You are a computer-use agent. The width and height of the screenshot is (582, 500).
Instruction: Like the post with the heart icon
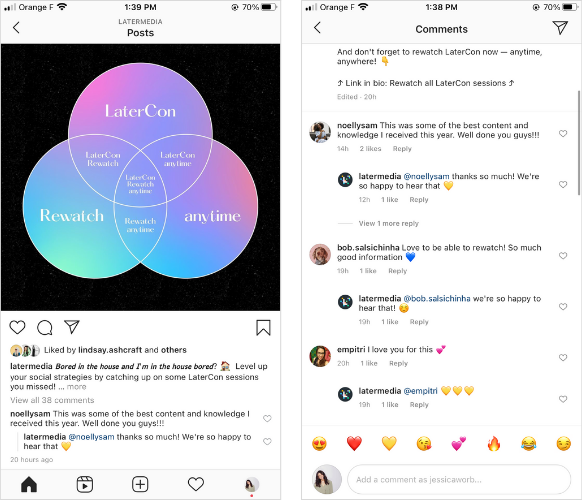17,328
